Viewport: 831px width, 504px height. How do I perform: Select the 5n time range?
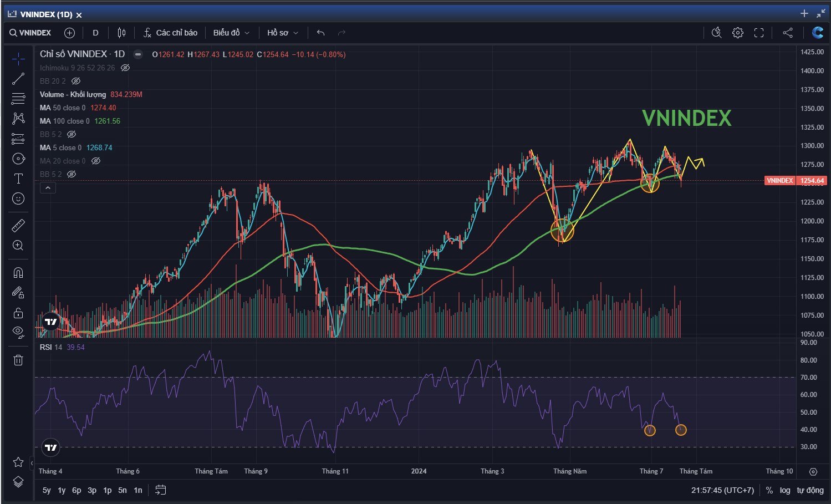point(123,490)
